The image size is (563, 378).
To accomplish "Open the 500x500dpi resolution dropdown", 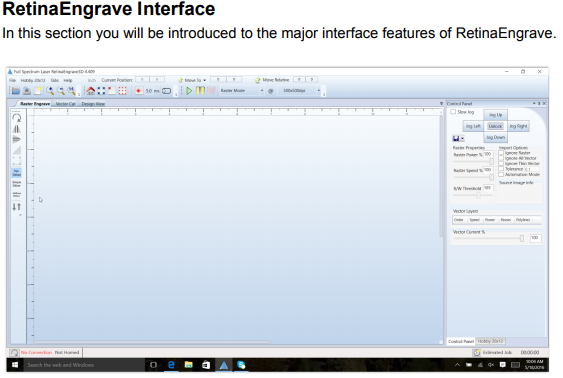I will 318,91.
